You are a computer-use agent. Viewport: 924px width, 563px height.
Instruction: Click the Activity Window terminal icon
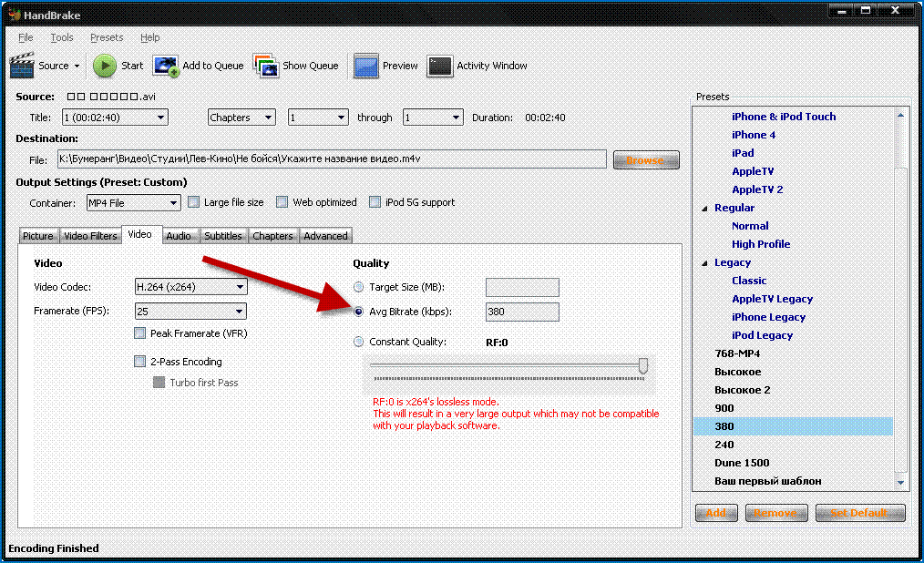click(x=439, y=66)
